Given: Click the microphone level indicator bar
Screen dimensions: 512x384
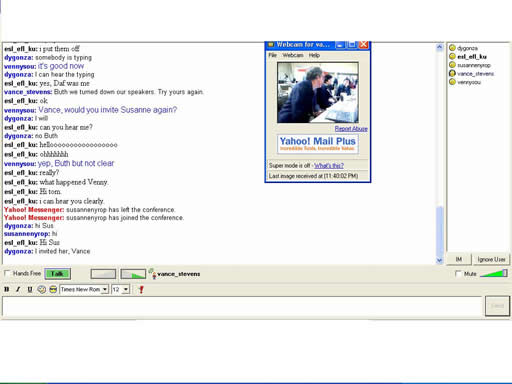Looking at the screenshot, I should [133, 274].
